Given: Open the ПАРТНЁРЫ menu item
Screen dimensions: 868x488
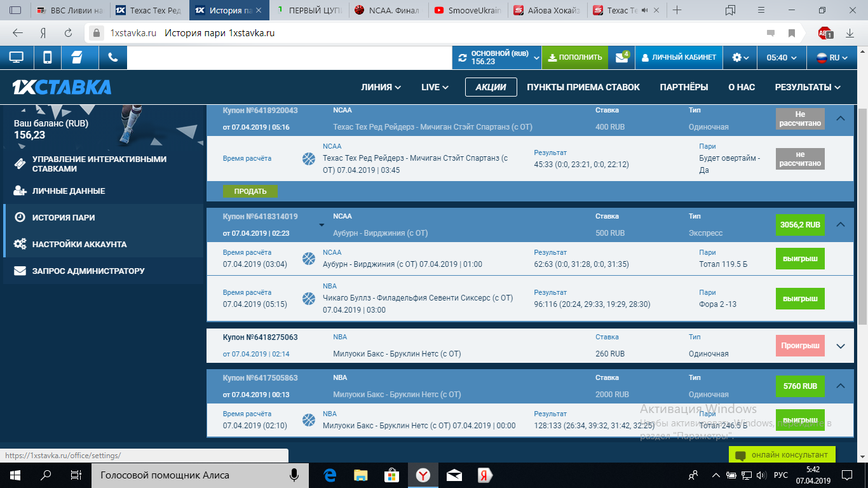Looking at the screenshot, I should pyautogui.click(x=684, y=87).
